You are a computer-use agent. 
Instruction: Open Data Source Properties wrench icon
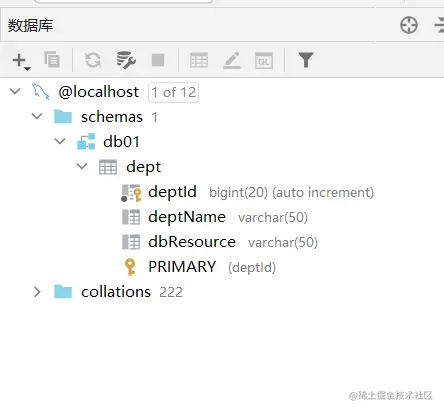[126, 60]
